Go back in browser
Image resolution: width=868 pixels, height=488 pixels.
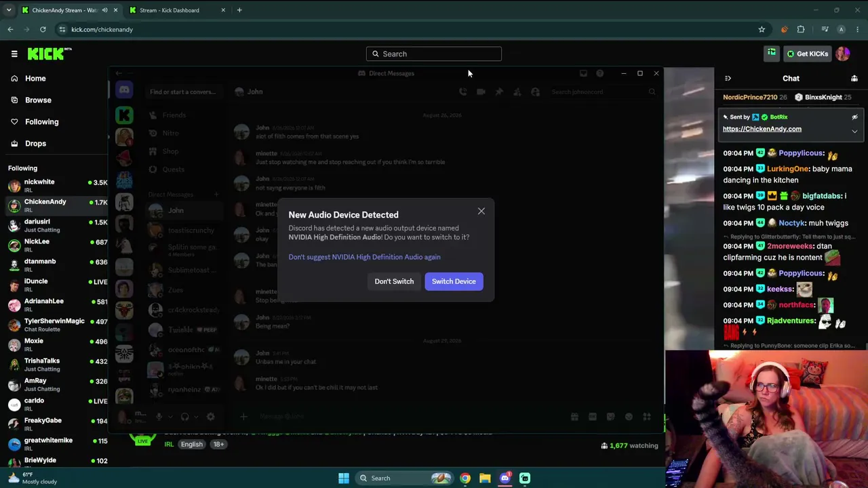coord(10,30)
